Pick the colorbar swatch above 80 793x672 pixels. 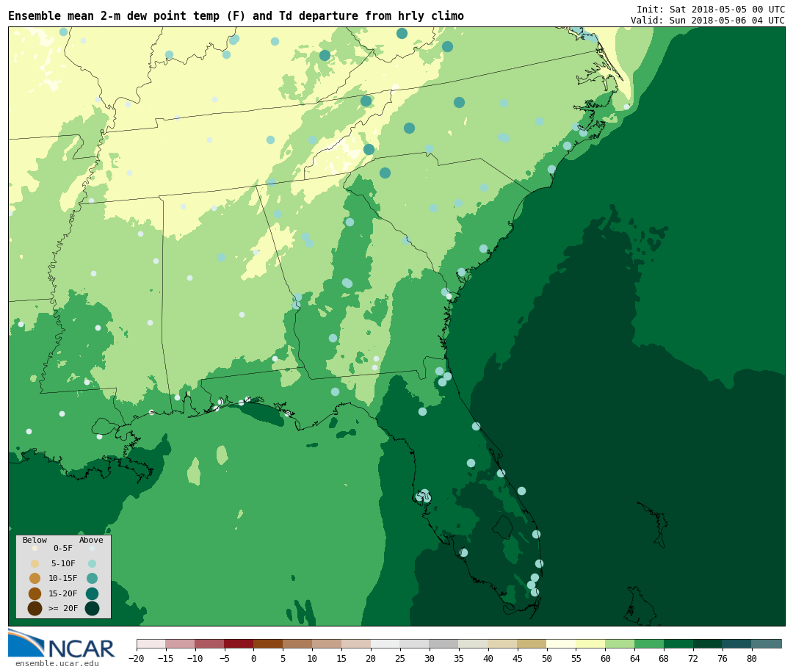(767, 643)
